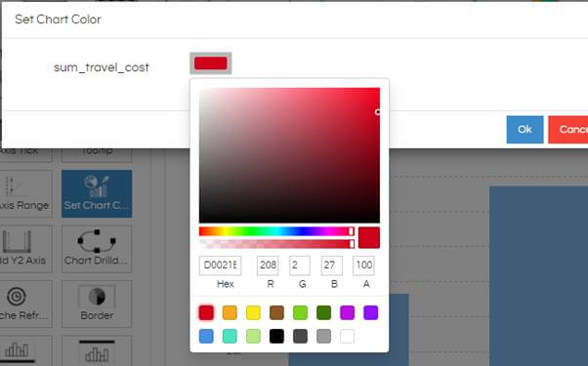
Task: Confirm with the Ok button
Action: [525, 130]
